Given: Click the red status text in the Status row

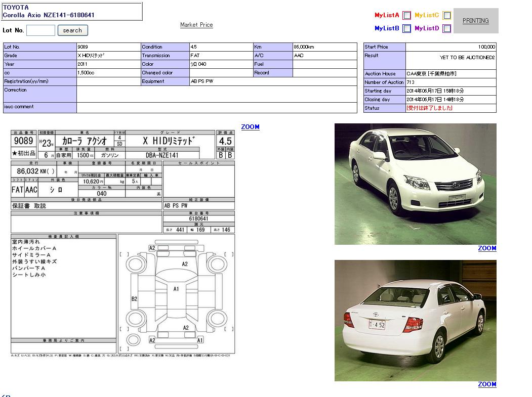Looking at the screenshot, I should (429, 108).
